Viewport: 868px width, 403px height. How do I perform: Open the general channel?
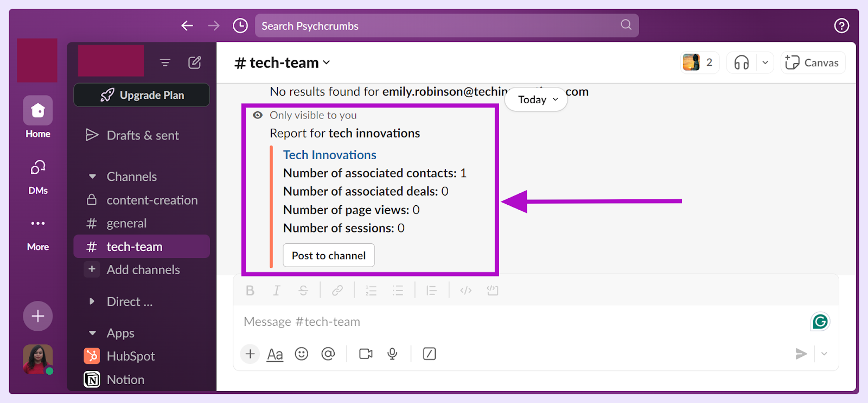point(142,223)
